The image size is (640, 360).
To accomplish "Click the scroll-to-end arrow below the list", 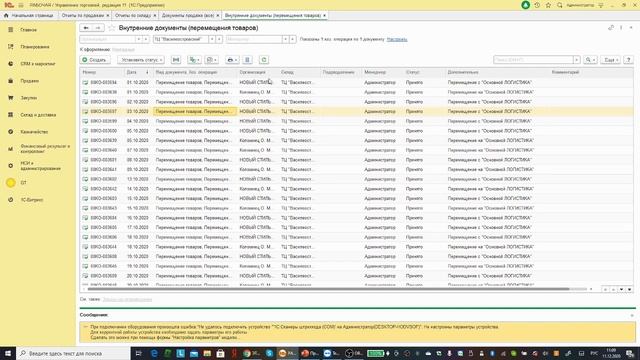I will click(629, 289).
